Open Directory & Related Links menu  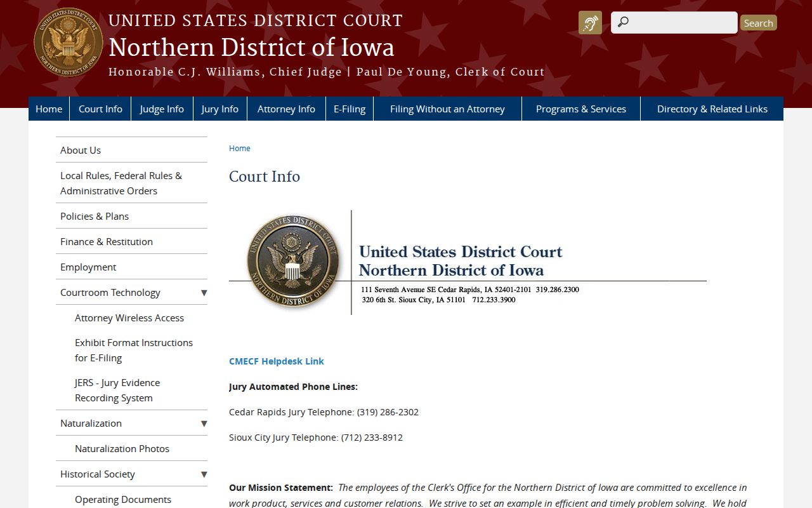[712, 109]
